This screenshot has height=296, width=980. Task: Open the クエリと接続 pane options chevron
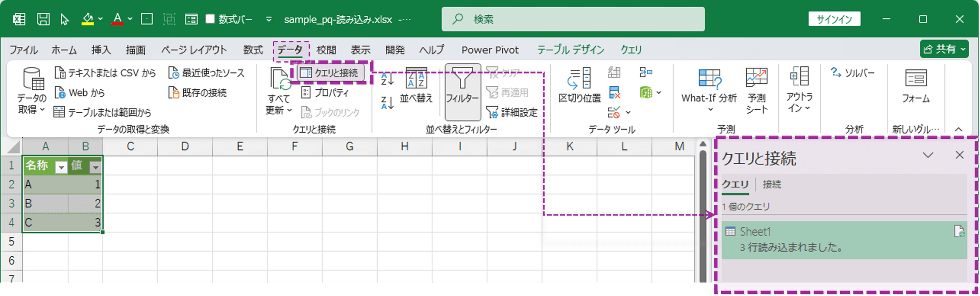928,155
